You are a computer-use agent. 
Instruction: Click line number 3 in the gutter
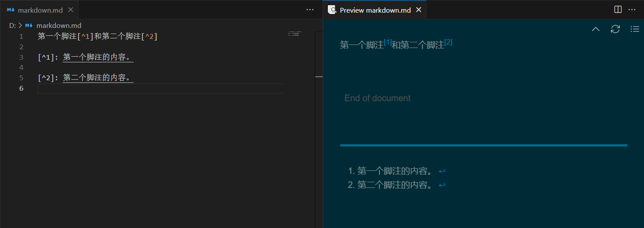click(x=21, y=57)
